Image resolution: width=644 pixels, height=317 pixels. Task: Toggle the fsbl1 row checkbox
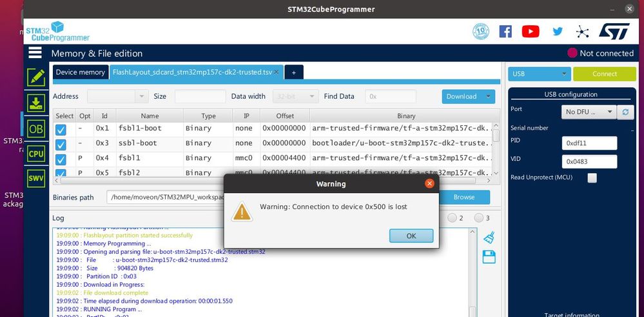click(61, 159)
